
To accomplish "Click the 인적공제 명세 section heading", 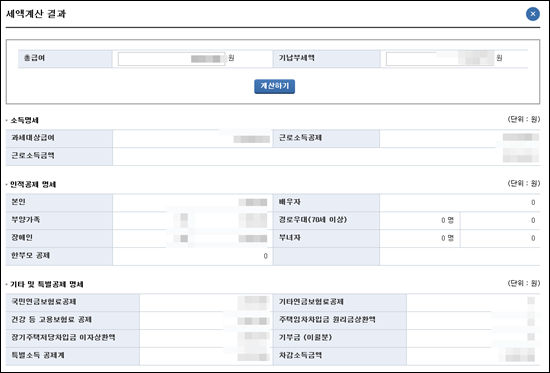I will pos(33,185).
